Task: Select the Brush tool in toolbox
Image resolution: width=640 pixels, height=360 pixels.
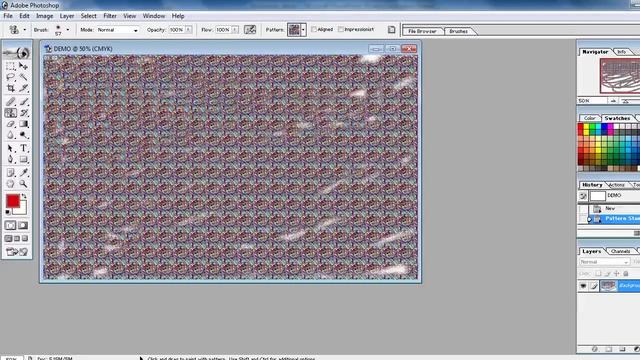Action: click(x=23, y=102)
